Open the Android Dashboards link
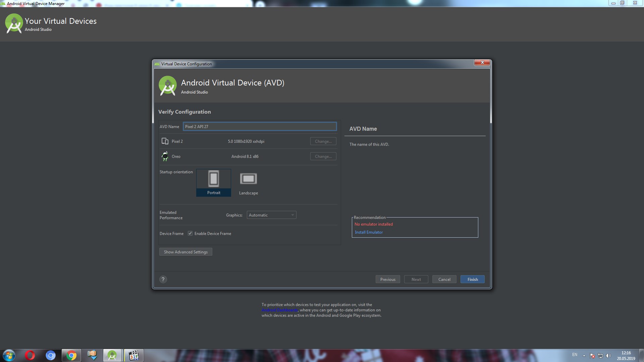Viewport: 644px width, 362px height. coord(279,310)
